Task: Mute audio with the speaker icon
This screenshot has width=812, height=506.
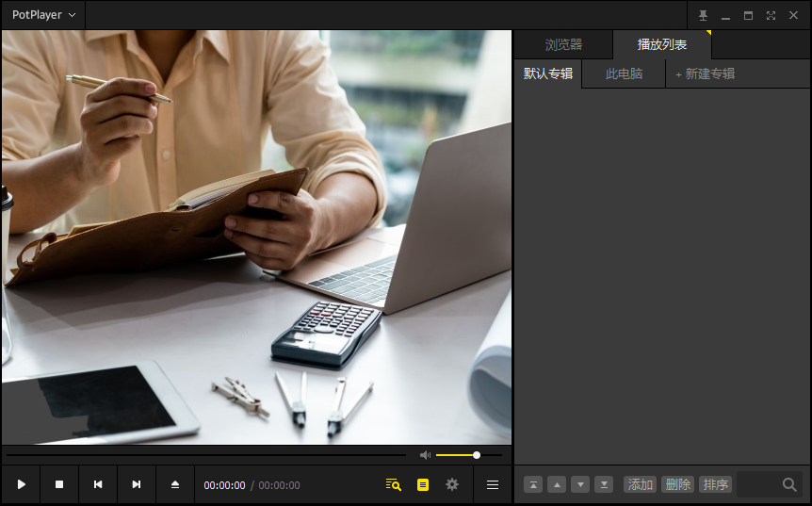Action: [x=425, y=455]
